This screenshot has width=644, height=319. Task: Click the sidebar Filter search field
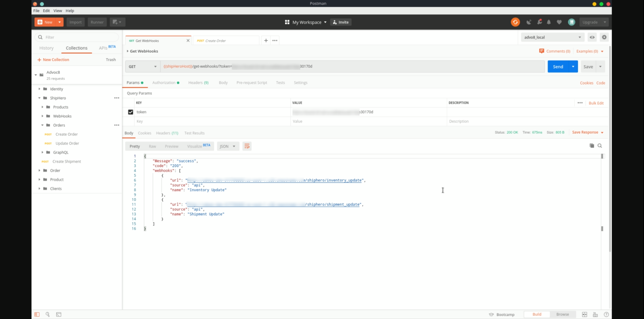click(x=77, y=37)
